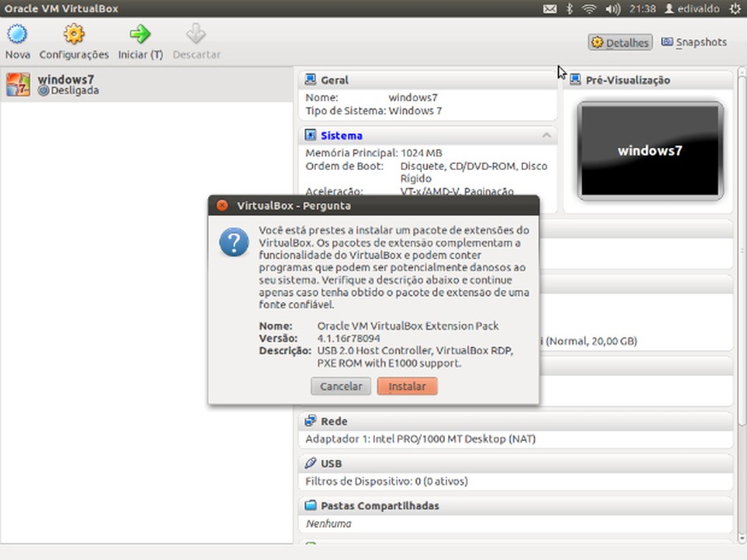747x560 pixels.
Task: Click the Geral section monitor icon
Action: [x=310, y=80]
